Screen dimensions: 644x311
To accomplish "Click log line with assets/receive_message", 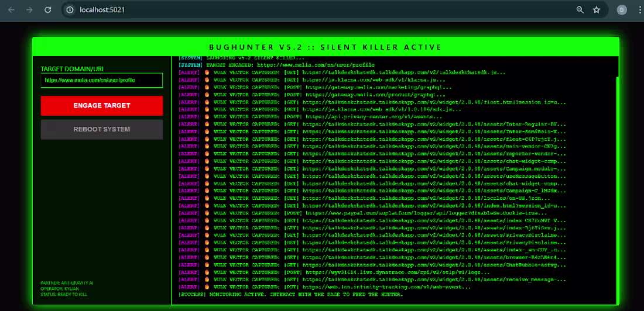I will tap(372, 279).
